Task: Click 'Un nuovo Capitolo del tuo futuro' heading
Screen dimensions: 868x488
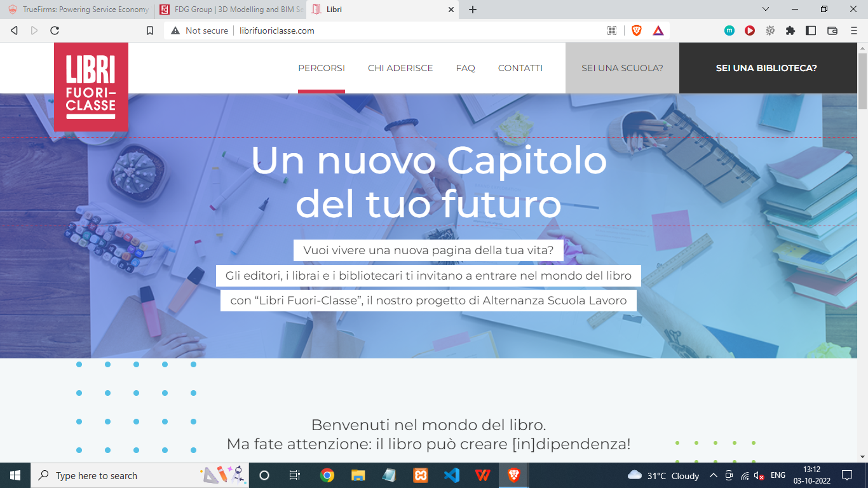Action: pos(429,182)
